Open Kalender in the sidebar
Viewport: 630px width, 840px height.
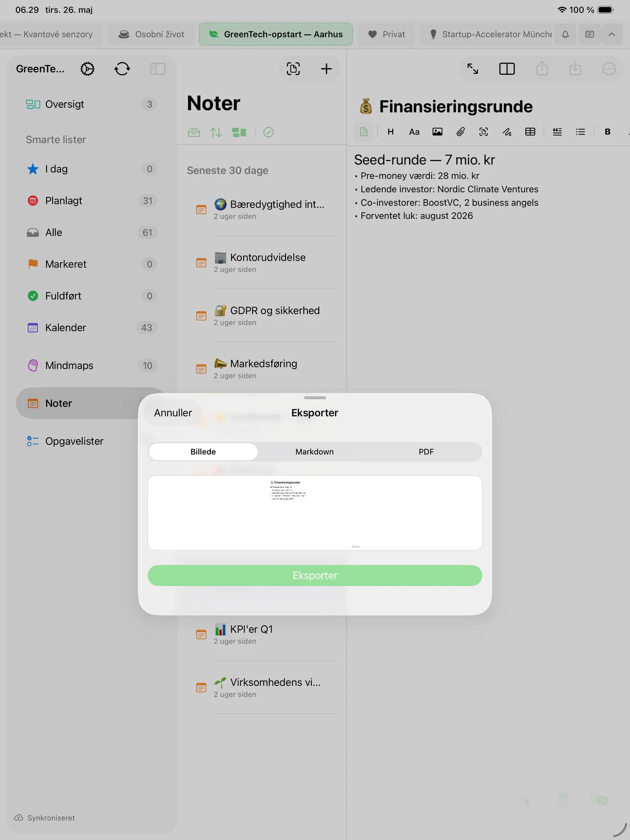(x=91, y=328)
